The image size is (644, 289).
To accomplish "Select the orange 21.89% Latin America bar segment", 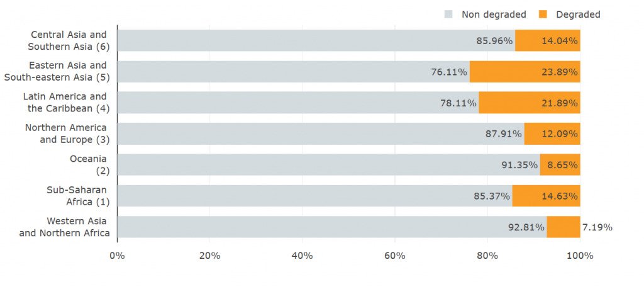I will pos(529,103).
